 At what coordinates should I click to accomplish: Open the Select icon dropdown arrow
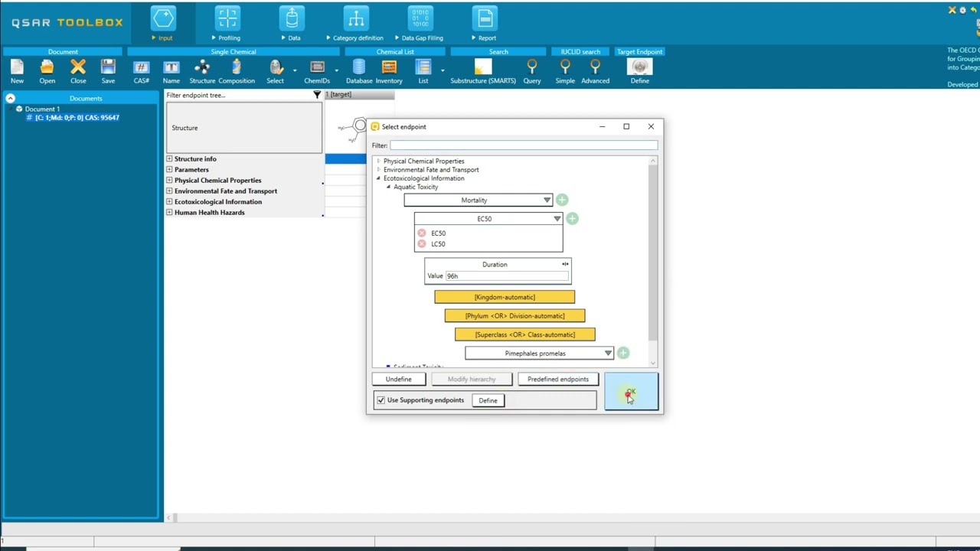pos(294,70)
